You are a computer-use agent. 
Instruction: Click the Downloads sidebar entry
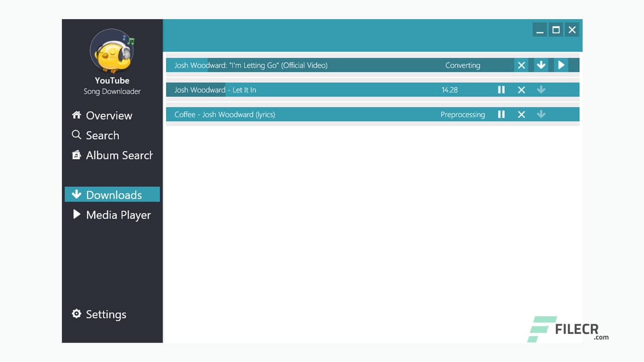coord(112,194)
